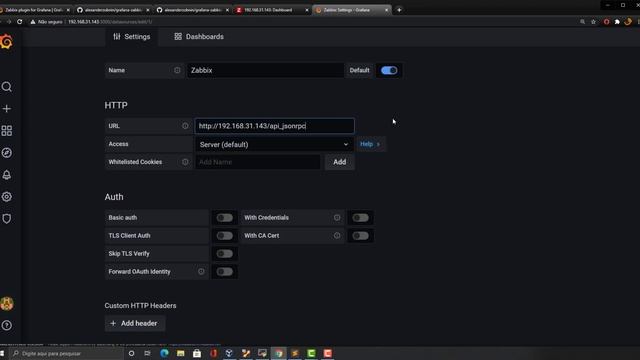Click the info icon next to Whitelisted Cookies
Screen dimensions: 640x360
[185, 162]
